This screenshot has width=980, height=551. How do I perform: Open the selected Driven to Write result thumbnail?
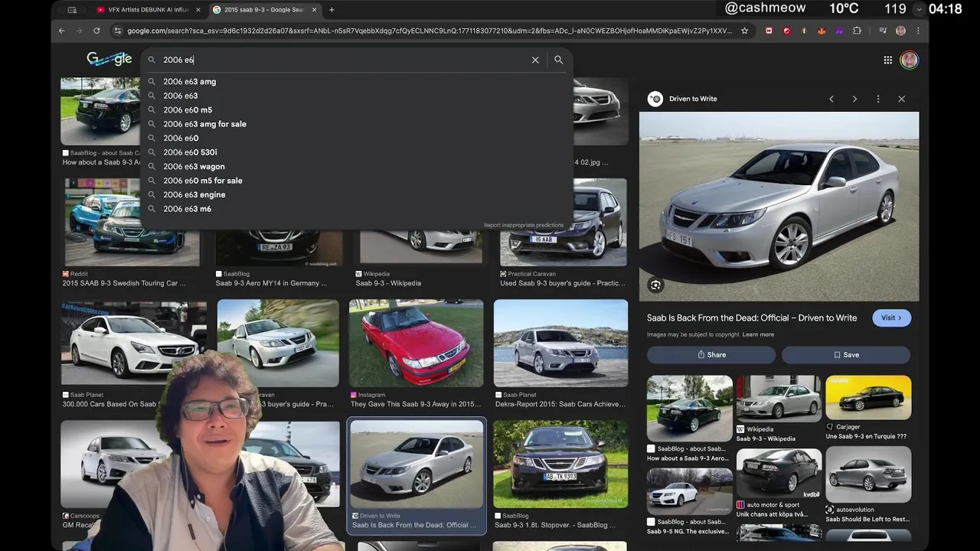click(416, 465)
